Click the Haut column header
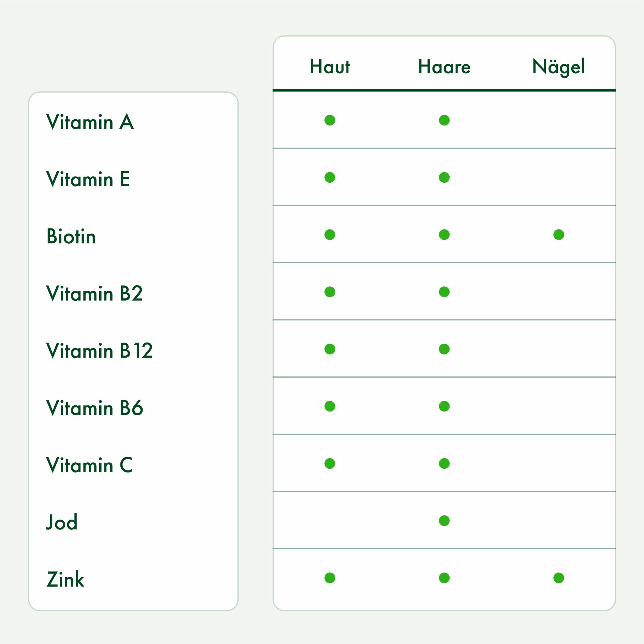Screen dimensions: 644x644 (330, 66)
